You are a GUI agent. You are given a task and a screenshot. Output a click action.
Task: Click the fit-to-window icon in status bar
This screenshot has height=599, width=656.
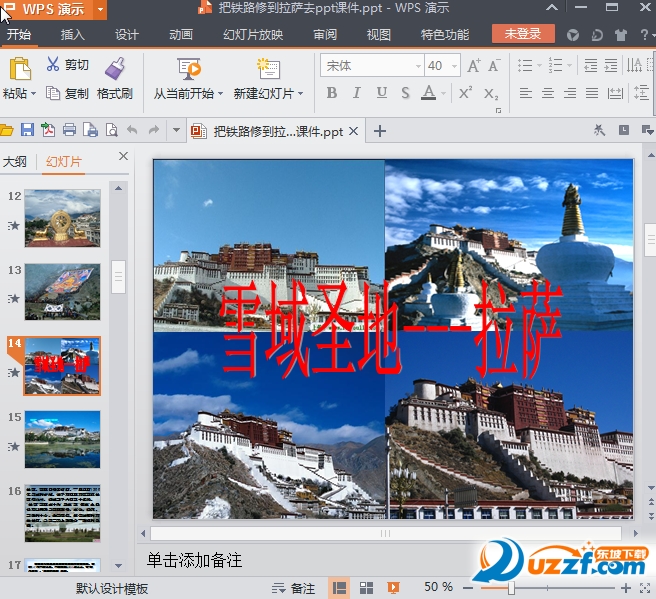(645, 588)
